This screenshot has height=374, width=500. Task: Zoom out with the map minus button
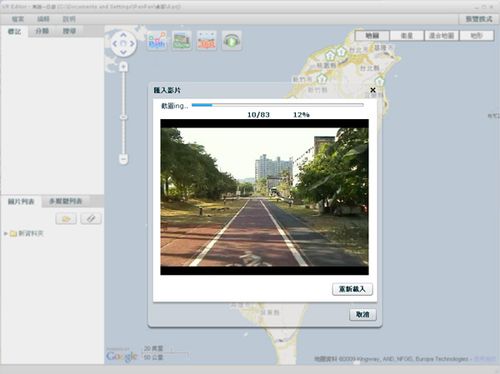(x=123, y=160)
